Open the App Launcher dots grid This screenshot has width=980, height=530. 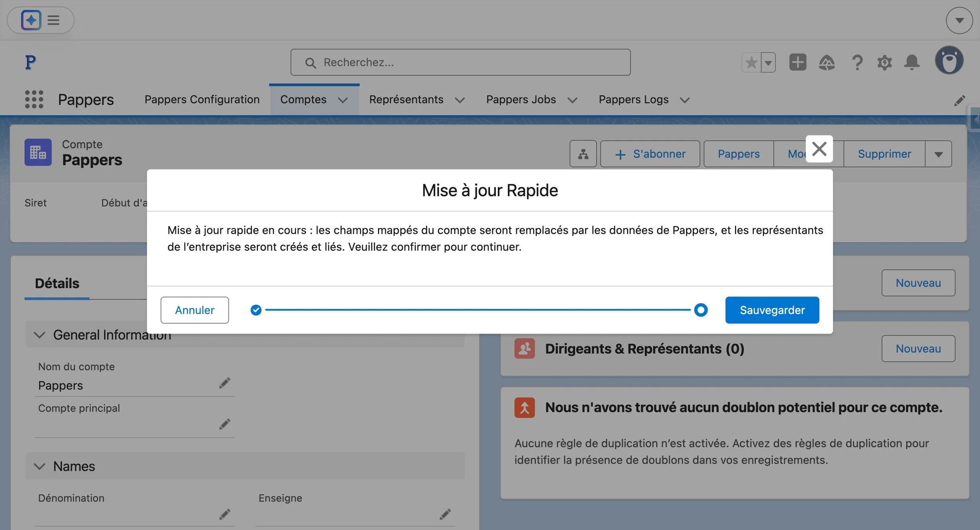[34, 99]
